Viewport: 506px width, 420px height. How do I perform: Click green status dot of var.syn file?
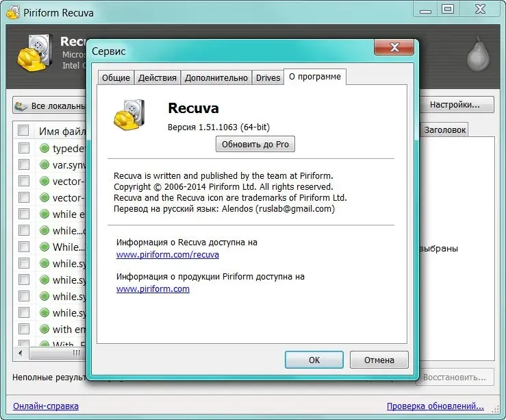point(45,164)
